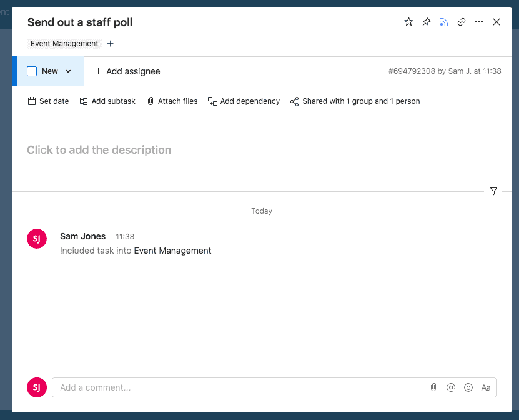Show text formatting options (Aa)
This screenshot has height=420, width=519.
coord(486,387)
